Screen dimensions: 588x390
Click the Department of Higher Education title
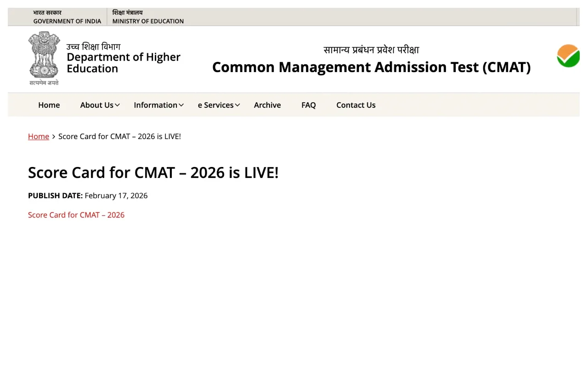123,63
